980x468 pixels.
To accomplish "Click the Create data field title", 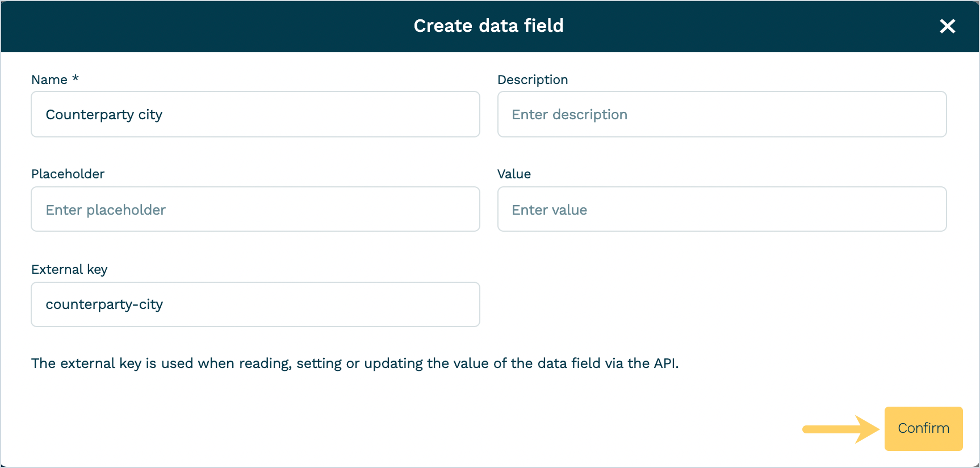I will click(x=488, y=26).
